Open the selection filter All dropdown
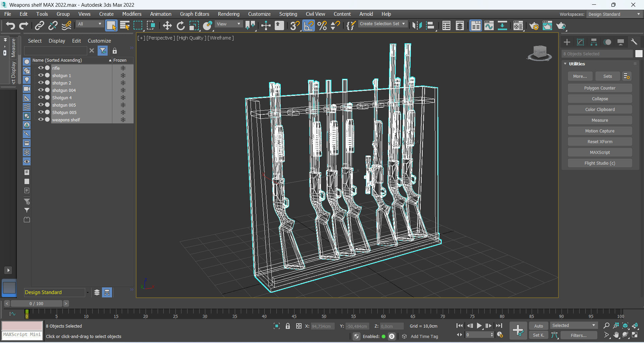644x343 pixels. click(90, 24)
